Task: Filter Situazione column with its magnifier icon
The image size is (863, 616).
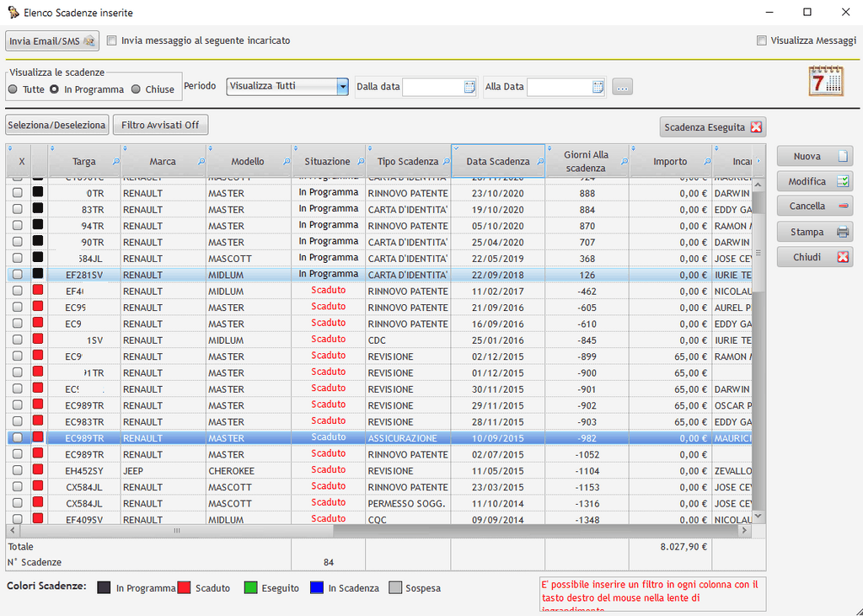Action: [361, 162]
